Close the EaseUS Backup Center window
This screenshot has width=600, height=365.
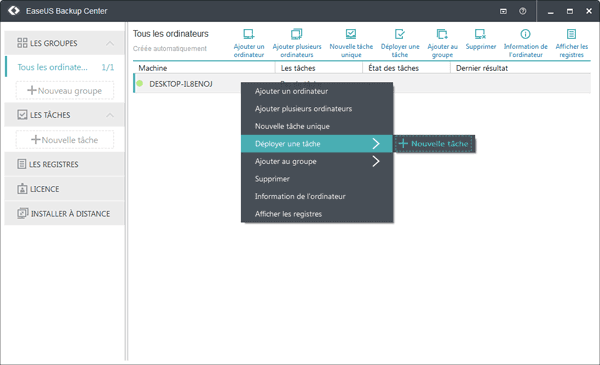[x=589, y=11]
